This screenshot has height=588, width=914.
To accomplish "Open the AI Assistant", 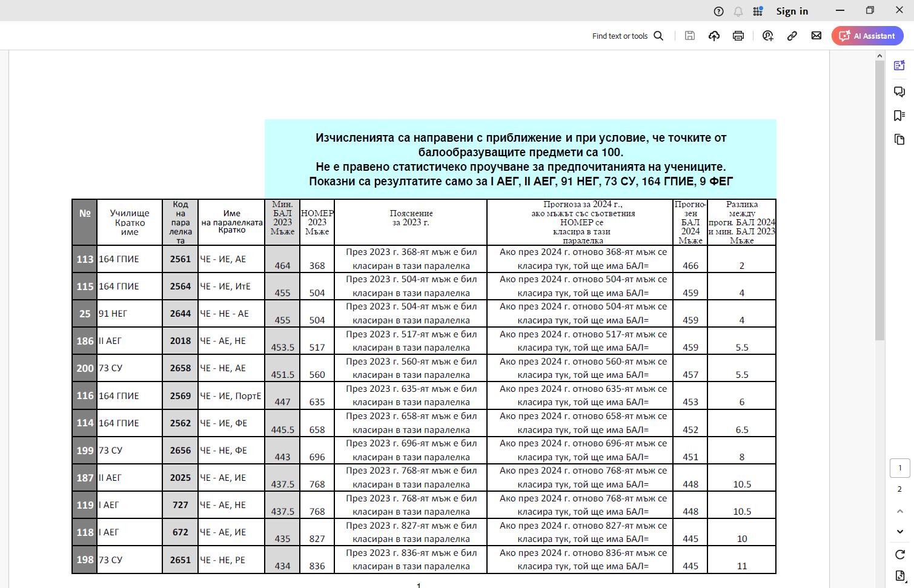I will [867, 36].
